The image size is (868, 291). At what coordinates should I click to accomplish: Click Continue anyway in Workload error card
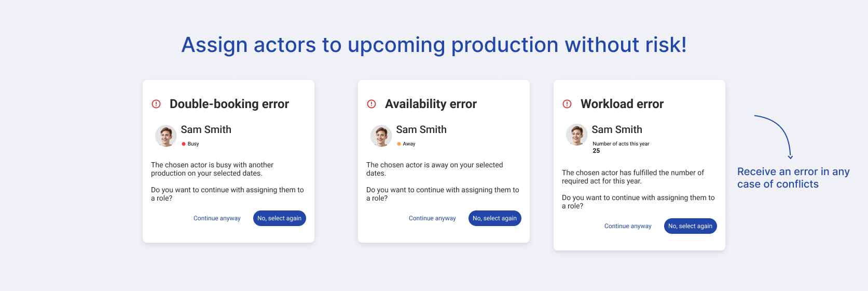click(x=628, y=226)
